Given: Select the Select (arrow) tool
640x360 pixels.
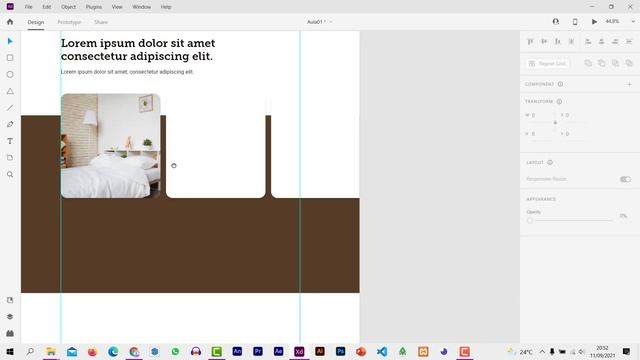Looking at the screenshot, I should pos(10,41).
